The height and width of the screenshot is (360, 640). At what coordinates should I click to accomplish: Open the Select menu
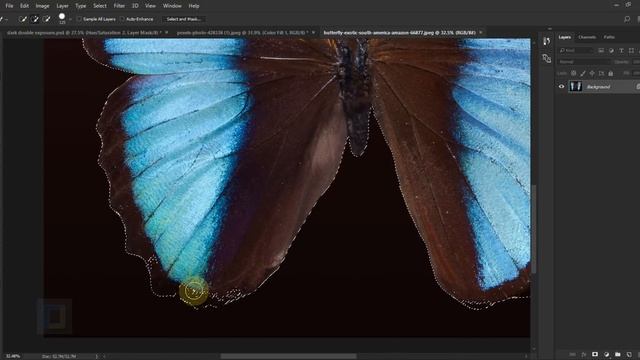100,6
